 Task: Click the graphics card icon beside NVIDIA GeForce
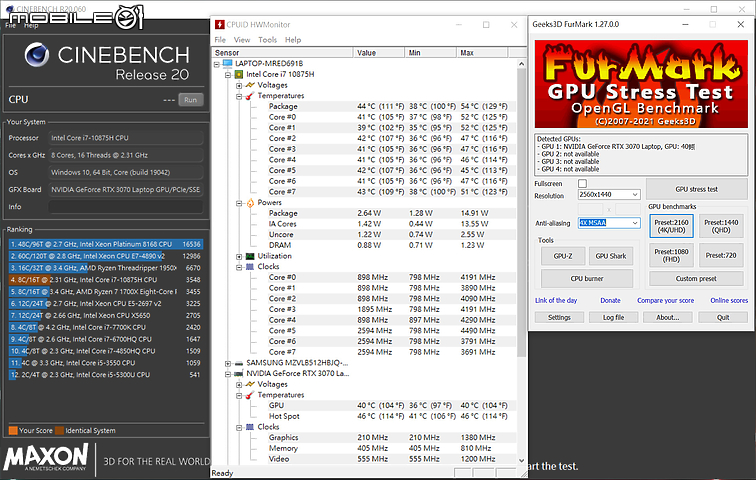pyautogui.click(x=239, y=374)
